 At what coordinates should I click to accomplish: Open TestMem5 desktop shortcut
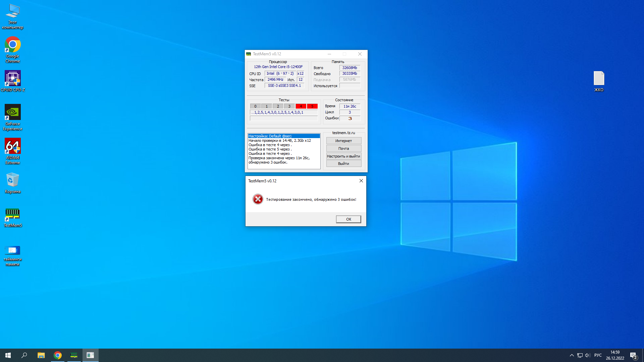pos(13,218)
